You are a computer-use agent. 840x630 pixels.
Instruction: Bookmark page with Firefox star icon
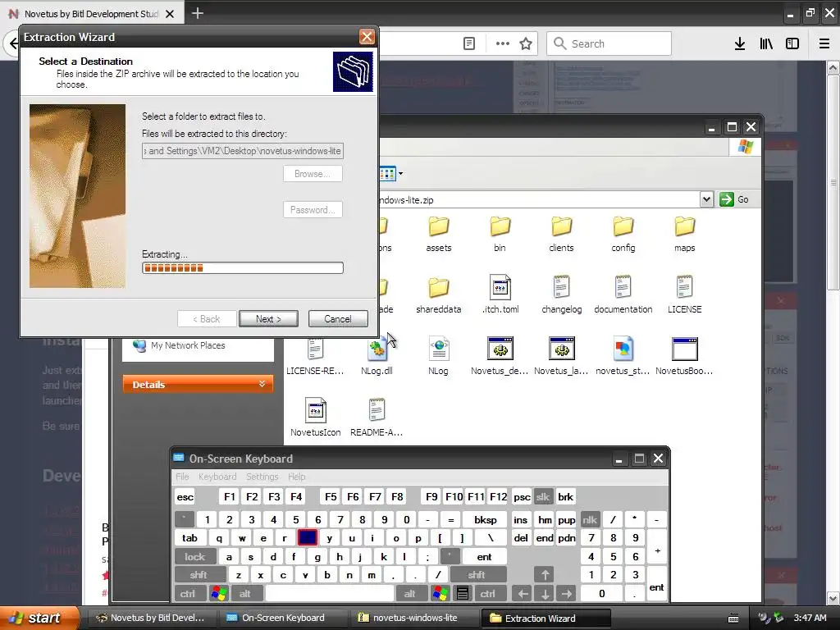tap(526, 44)
